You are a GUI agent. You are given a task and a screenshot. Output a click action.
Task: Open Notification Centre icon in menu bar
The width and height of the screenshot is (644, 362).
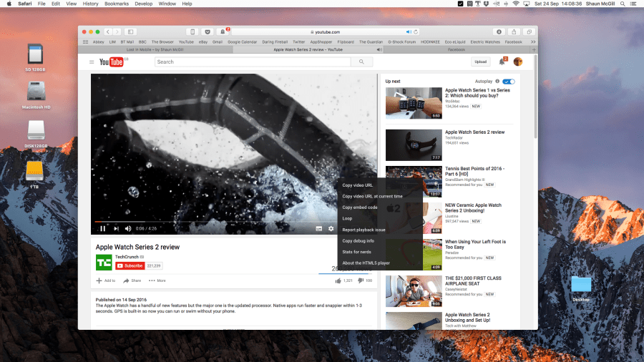point(634,4)
